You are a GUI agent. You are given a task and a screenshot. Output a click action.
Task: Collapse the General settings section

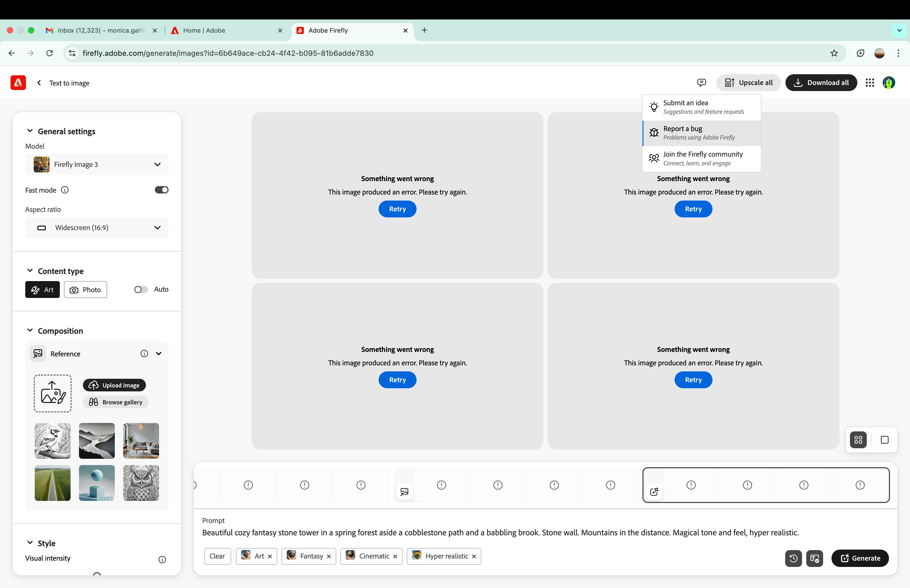point(30,131)
